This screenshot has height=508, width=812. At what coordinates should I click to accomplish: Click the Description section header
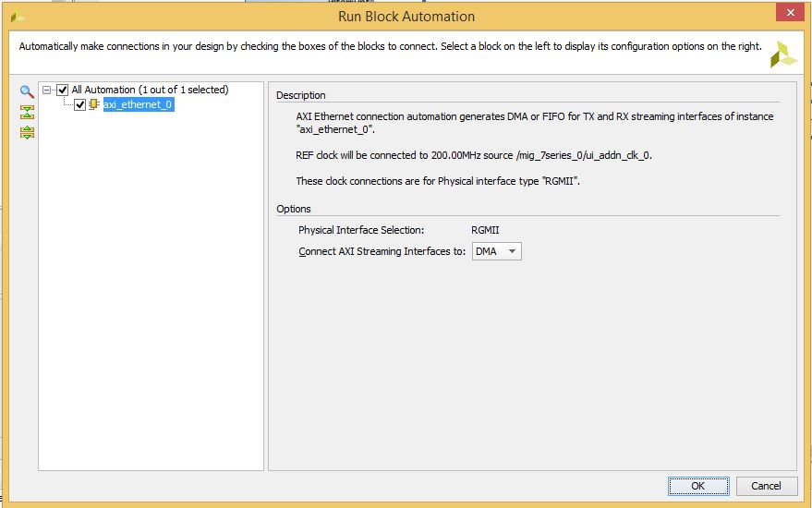pyautogui.click(x=301, y=95)
